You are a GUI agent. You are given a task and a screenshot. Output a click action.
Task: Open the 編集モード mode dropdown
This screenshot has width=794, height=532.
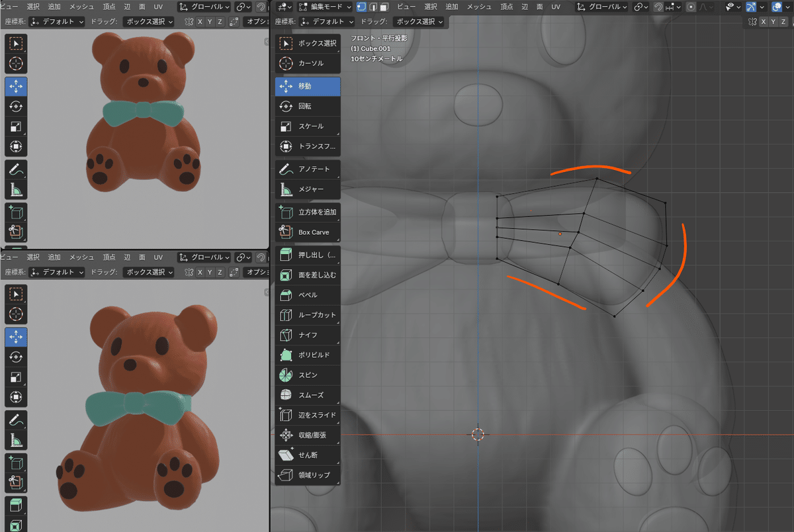point(326,7)
